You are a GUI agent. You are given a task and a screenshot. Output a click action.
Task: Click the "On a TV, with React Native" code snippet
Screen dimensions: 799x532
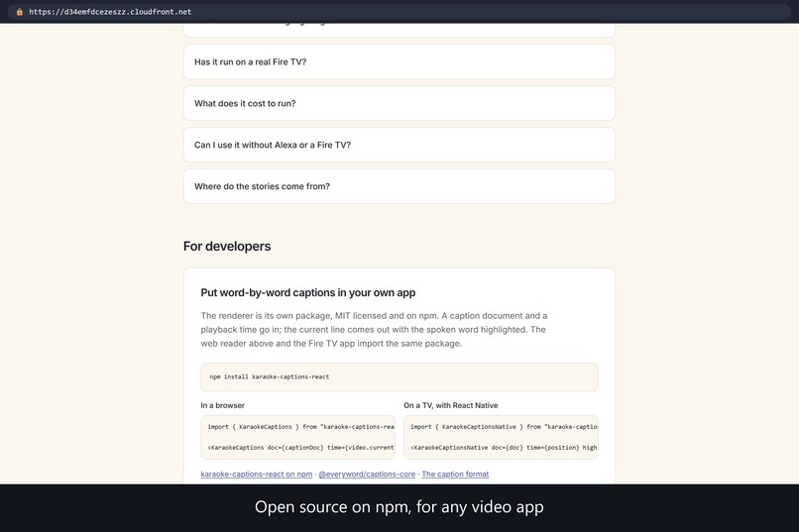[x=501, y=437]
